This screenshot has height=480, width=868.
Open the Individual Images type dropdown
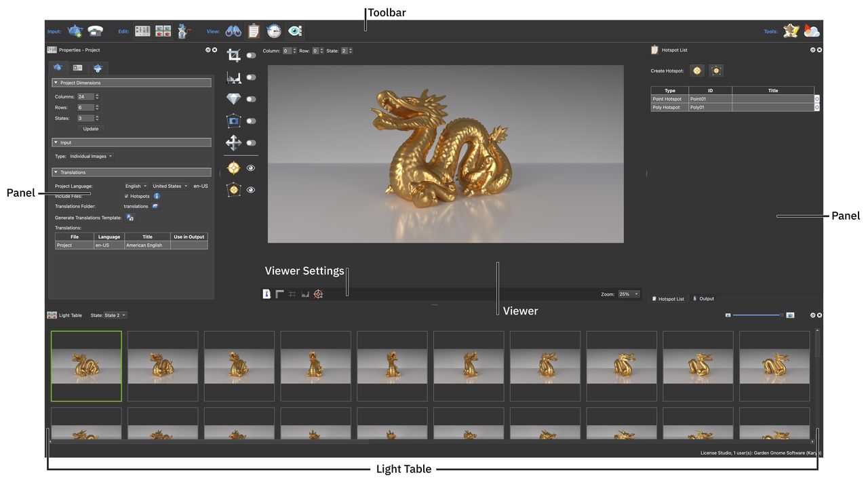[x=92, y=157]
